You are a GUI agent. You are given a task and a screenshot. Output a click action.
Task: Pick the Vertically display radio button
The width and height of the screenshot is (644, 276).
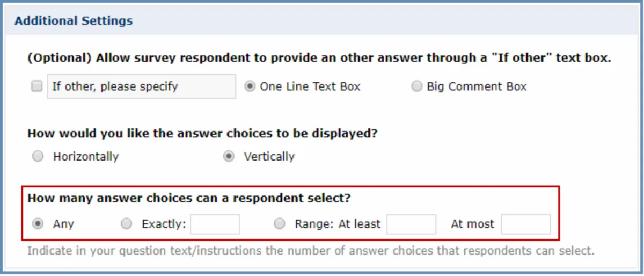click(229, 157)
